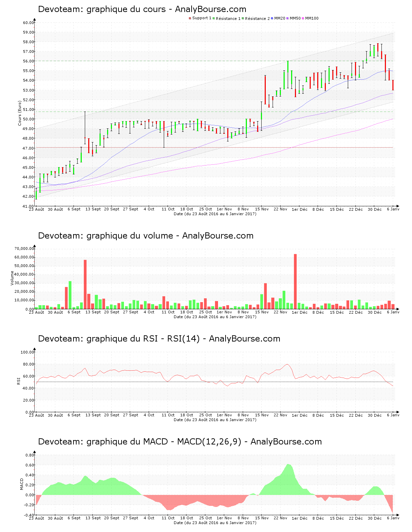
Task: Click the 'RSI' y-axis label
Action: point(19,381)
